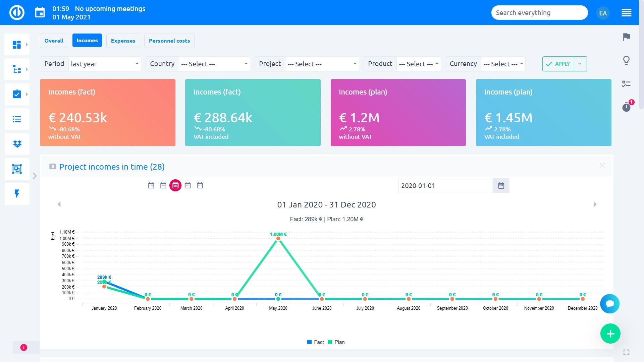The height and width of the screenshot is (362, 644).
Task: Open the stopwatch timer with notification badge
Action: (626, 107)
